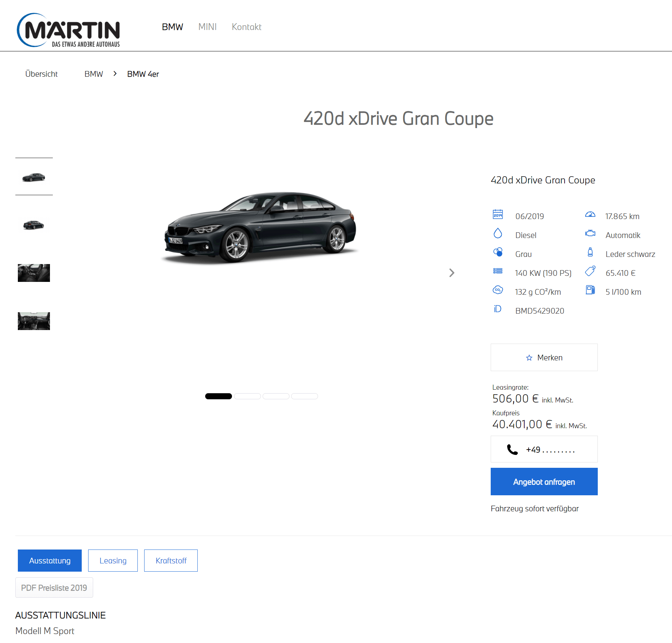This screenshot has width=672, height=643.
Task: Click the breadcrumb chevron after BMW
Action: 115,74
